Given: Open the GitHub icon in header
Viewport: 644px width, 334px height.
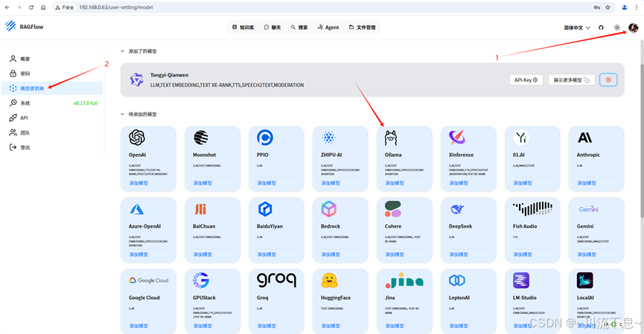Looking at the screenshot, I should click(601, 28).
